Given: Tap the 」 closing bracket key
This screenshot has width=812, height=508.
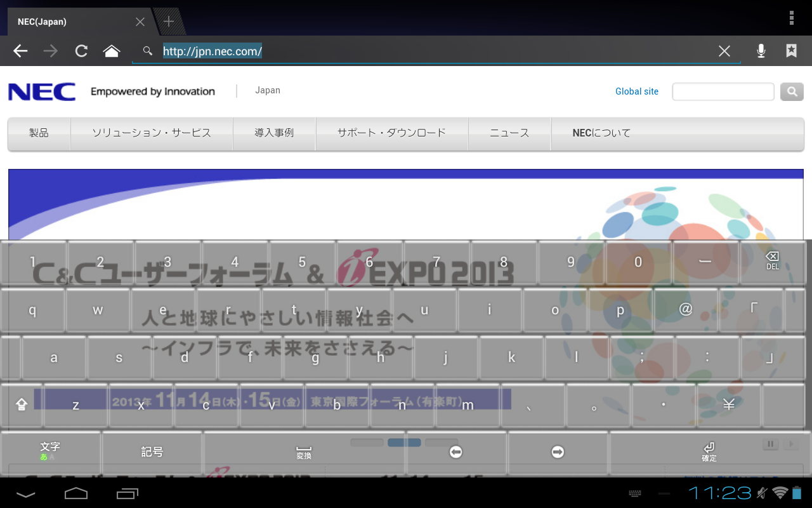Looking at the screenshot, I should (773, 358).
